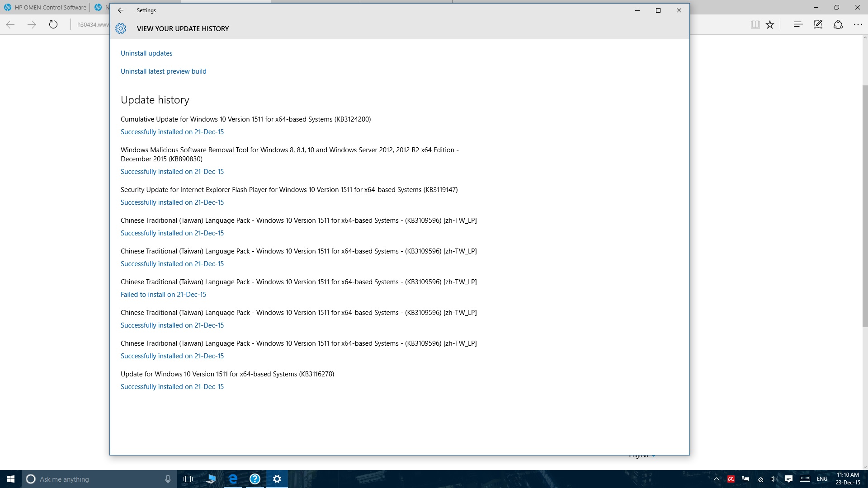The image size is (868, 488).
Task: Open the touch keyboard tray icon
Action: 805,479
